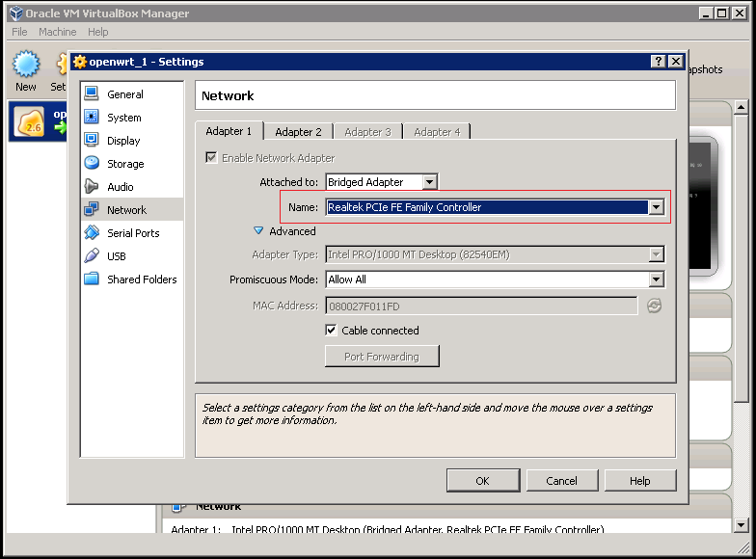Click the main window scrollbar up arrow

pos(741,107)
